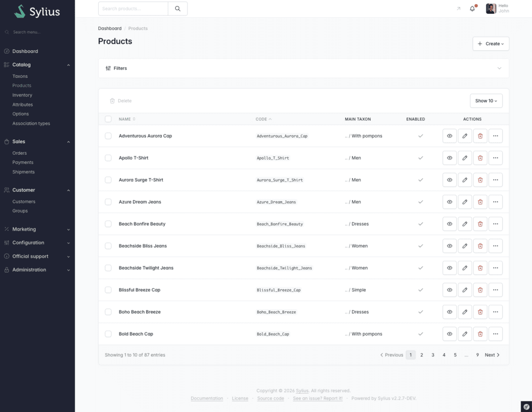
Task: Edit Adventurous Aurora Cap with pencil icon
Action: click(x=465, y=136)
